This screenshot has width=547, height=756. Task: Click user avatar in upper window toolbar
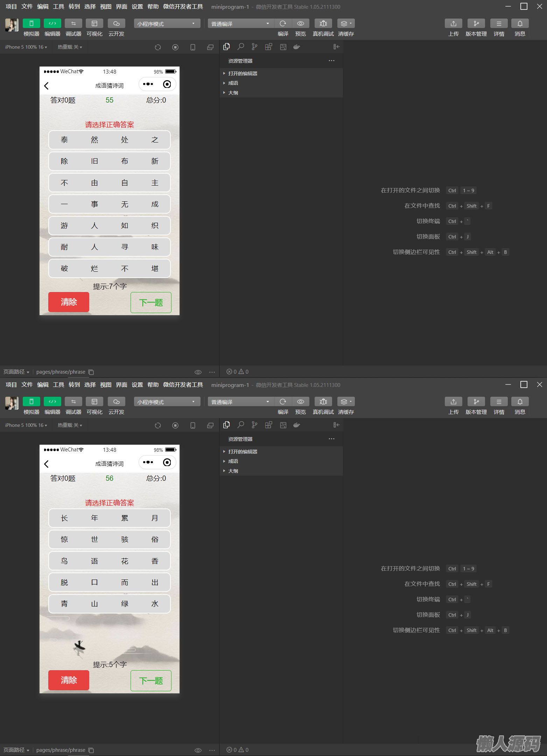12,25
